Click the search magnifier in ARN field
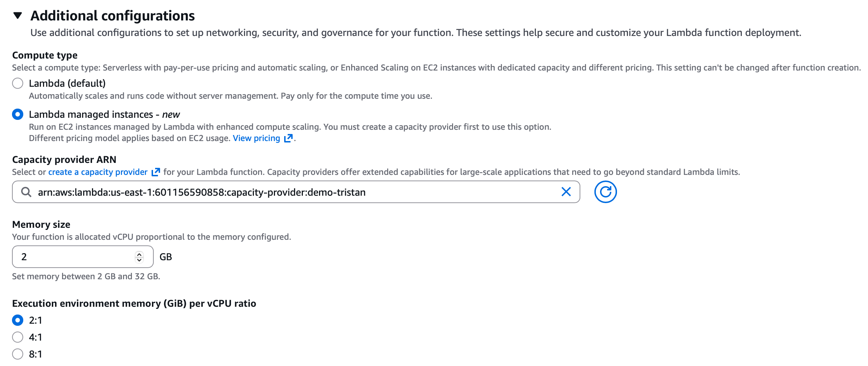This screenshot has height=366, width=868. (26, 192)
